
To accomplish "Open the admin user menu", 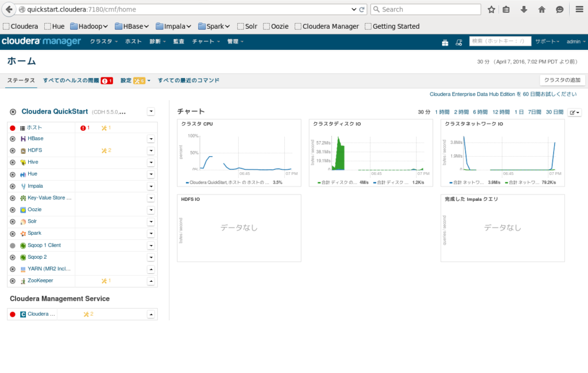I will tap(575, 42).
